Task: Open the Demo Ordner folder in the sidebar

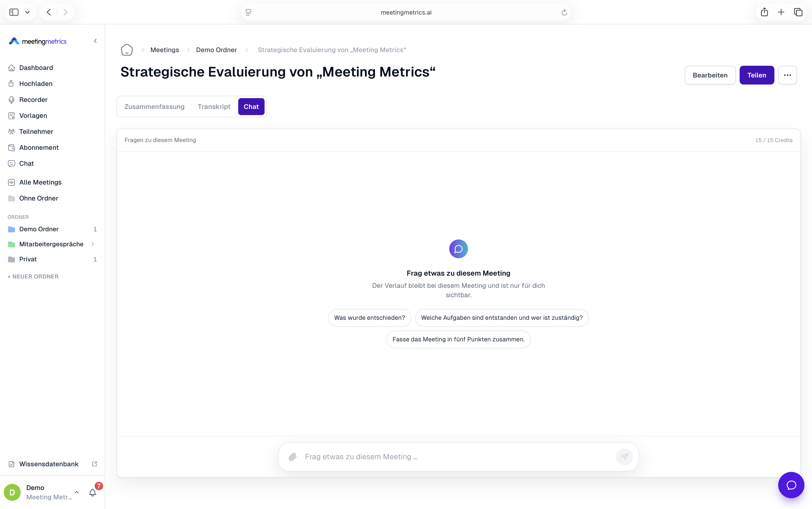Action: pos(52,229)
